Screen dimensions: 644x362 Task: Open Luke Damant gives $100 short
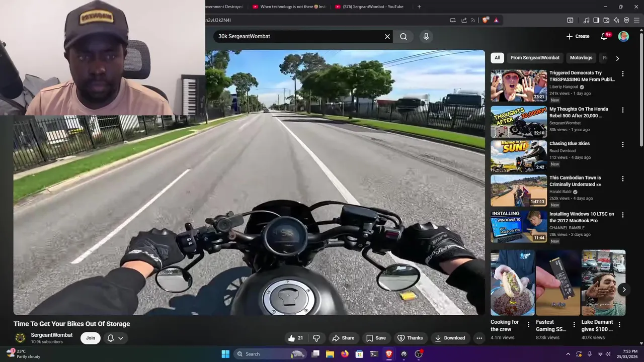point(603,283)
